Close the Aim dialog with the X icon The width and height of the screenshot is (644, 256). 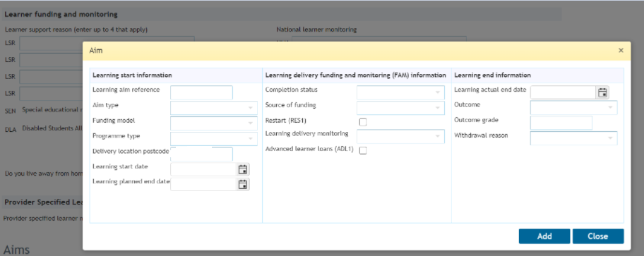point(621,51)
